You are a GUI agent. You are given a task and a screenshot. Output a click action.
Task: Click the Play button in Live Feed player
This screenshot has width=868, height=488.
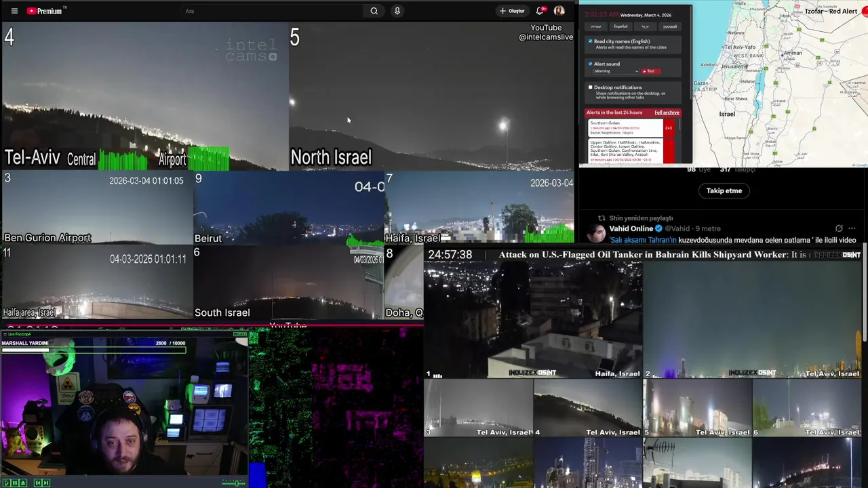[7, 483]
